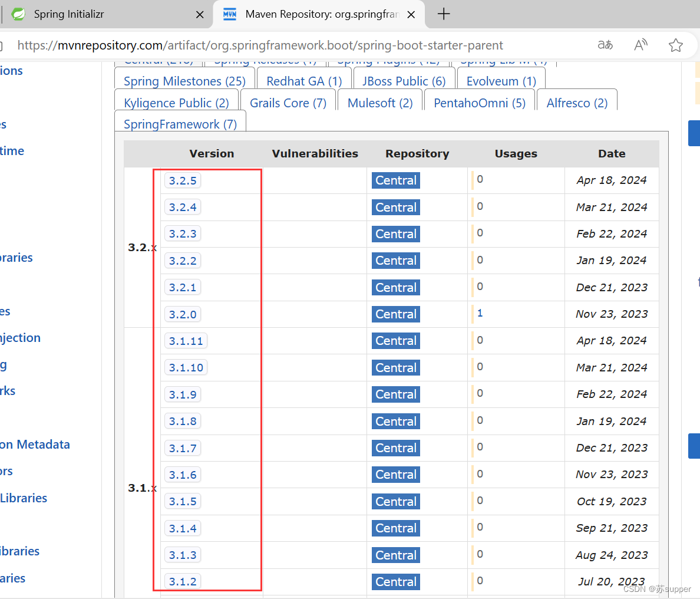Click Central repository badge for version 3.2.4
This screenshot has width=700, height=599.
tap(395, 208)
